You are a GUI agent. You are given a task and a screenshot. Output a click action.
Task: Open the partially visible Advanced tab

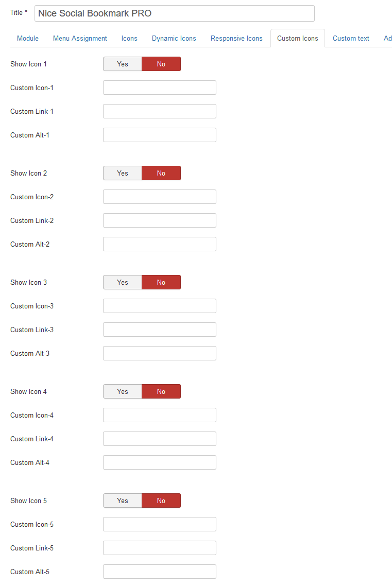388,38
